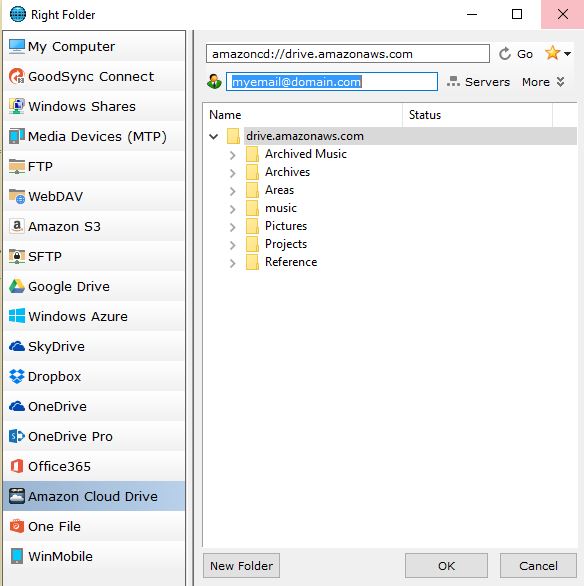Click the user account icon beside email field
Image resolution: width=584 pixels, height=586 pixels.
pos(214,81)
